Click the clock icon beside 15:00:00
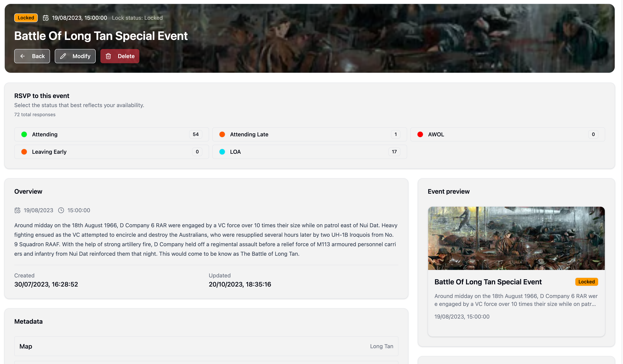 pos(61,210)
